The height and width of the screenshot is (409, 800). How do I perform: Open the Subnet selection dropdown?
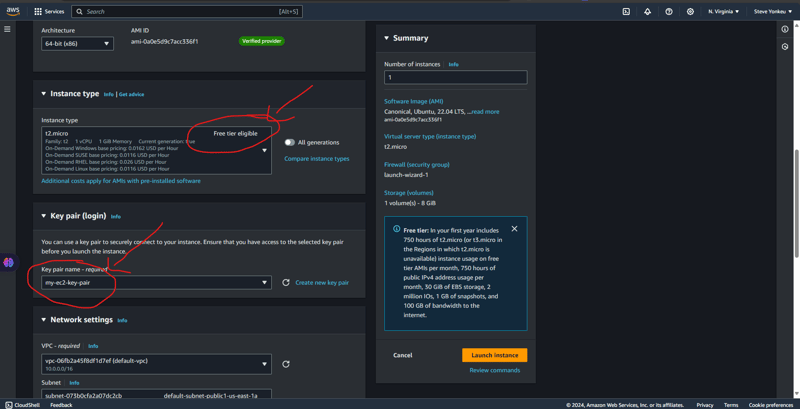coord(156,394)
